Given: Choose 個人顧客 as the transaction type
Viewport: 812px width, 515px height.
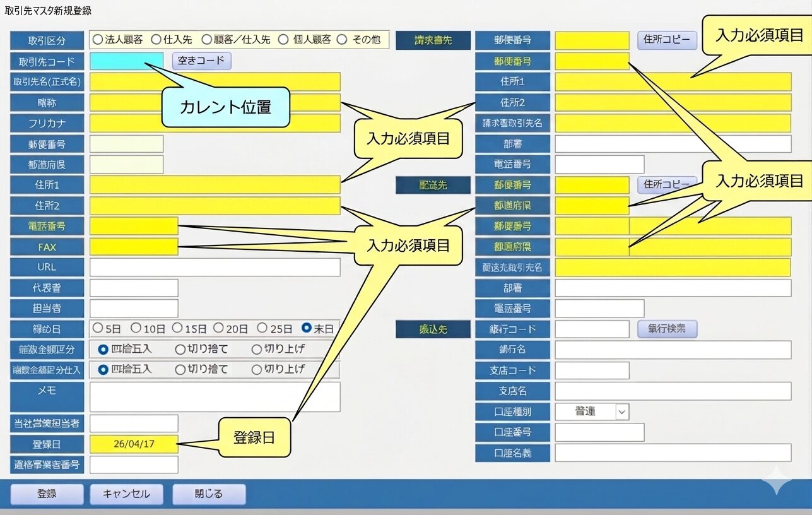Looking at the screenshot, I should tap(283, 40).
